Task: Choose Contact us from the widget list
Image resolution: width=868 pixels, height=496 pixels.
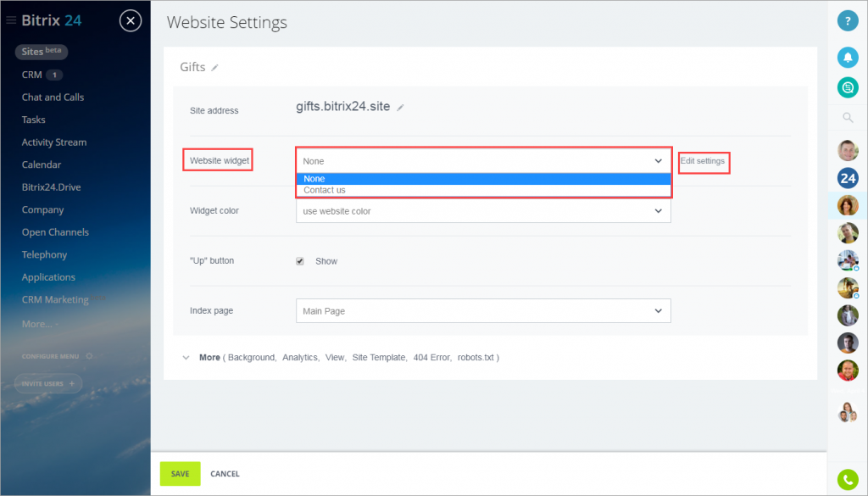Action: pyautogui.click(x=483, y=190)
